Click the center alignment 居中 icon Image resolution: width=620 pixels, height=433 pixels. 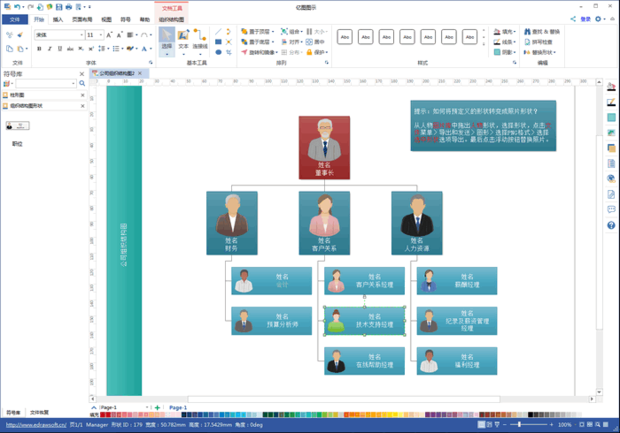[x=315, y=42]
